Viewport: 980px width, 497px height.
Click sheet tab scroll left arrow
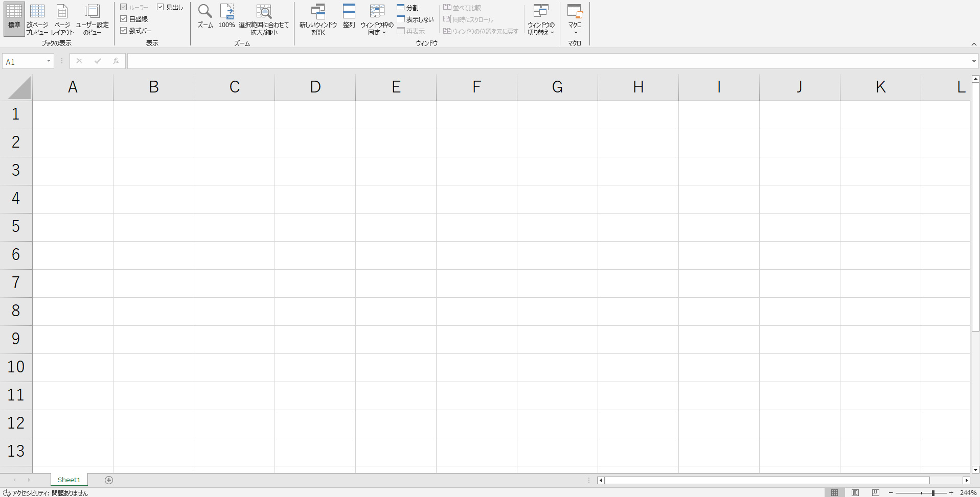click(14, 480)
